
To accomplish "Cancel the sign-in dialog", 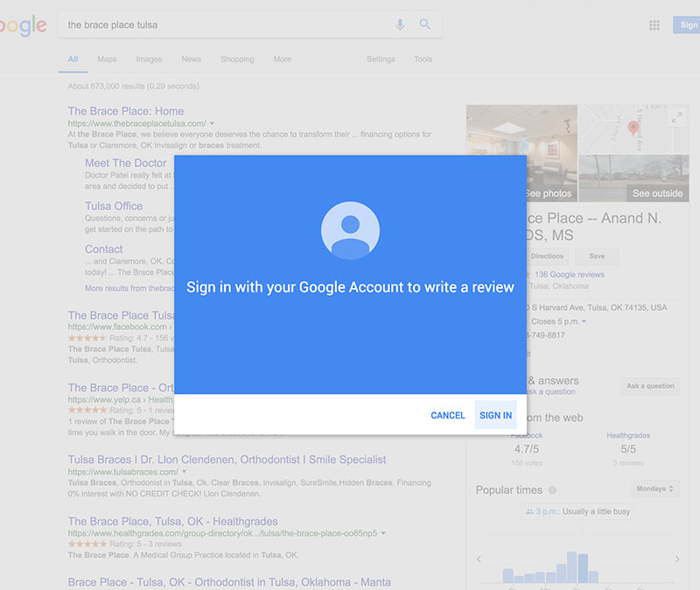I will click(x=448, y=416).
